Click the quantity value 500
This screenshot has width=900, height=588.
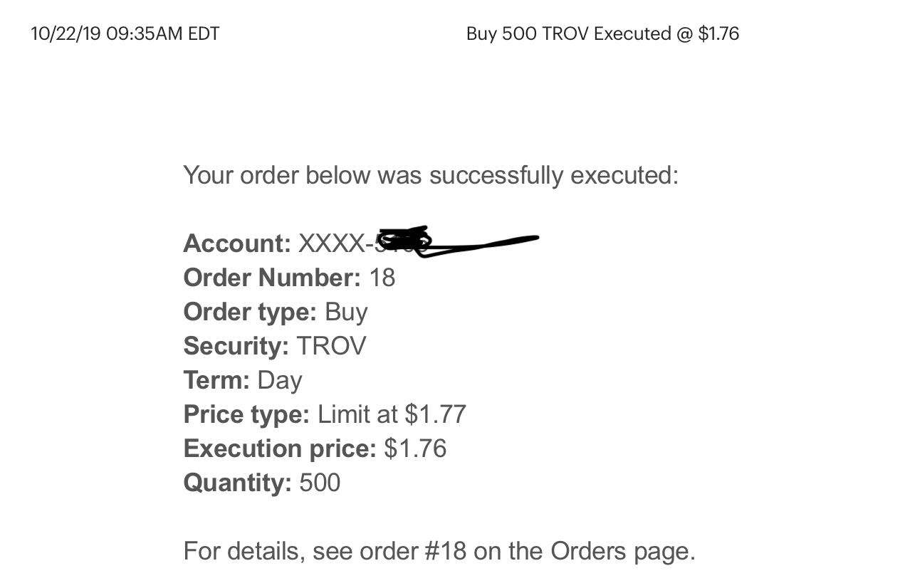320,483
